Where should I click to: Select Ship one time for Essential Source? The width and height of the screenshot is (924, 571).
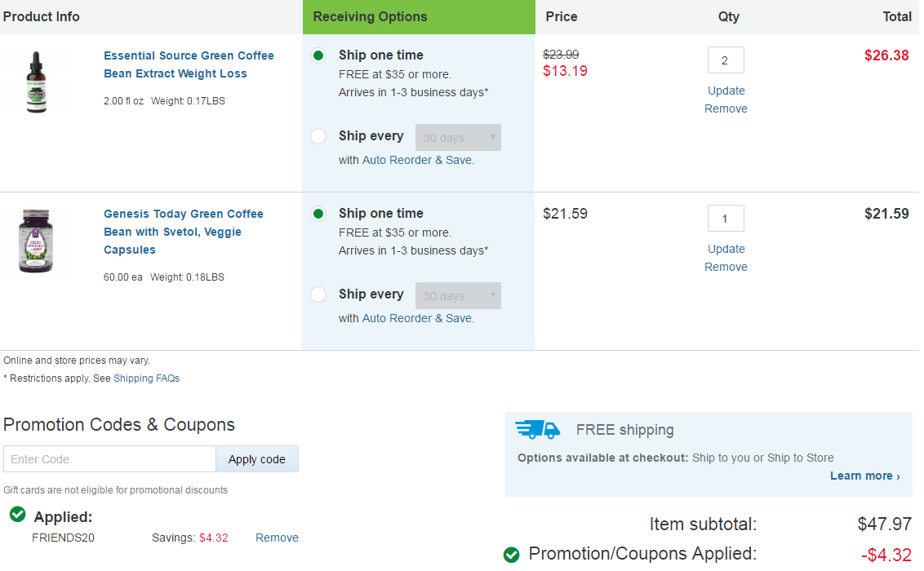(318, 55)
